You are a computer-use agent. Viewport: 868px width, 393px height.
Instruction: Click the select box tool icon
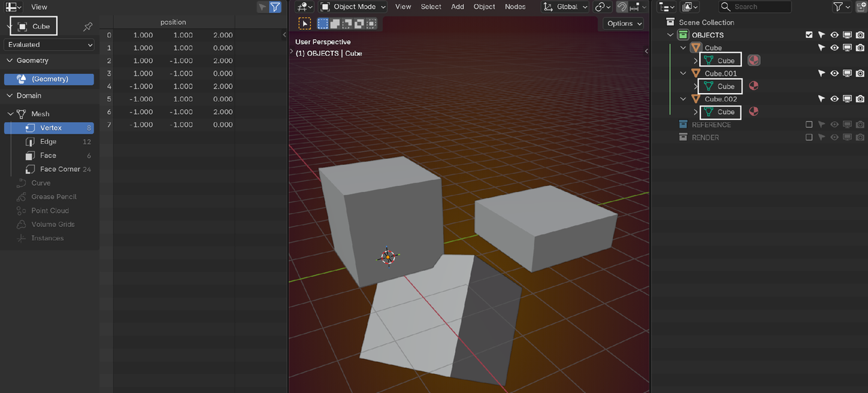click(x=305, y=24)
